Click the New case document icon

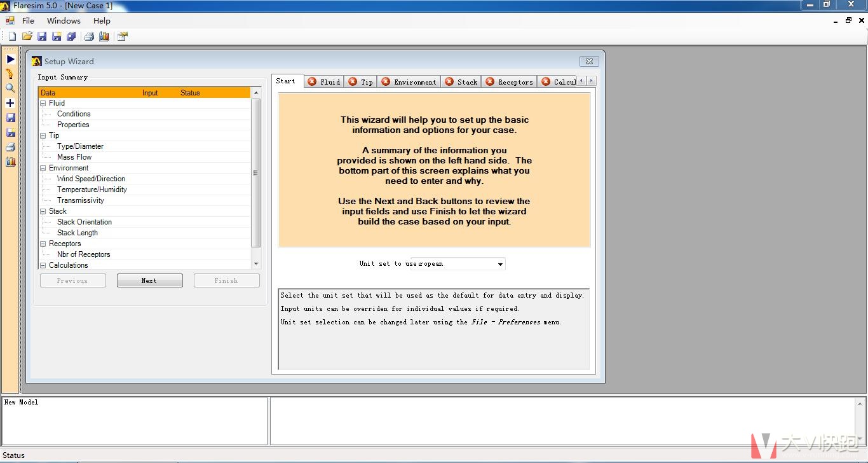[x=12, y=36]
